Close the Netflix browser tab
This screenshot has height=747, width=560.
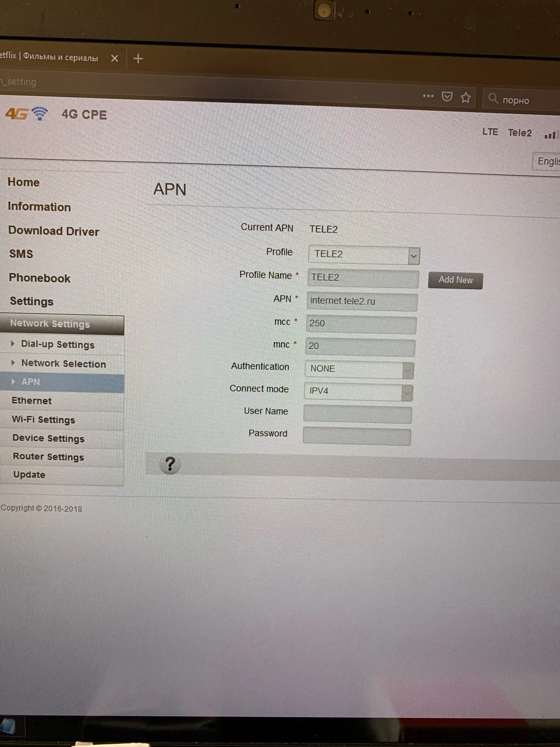[x=115, y=58]
